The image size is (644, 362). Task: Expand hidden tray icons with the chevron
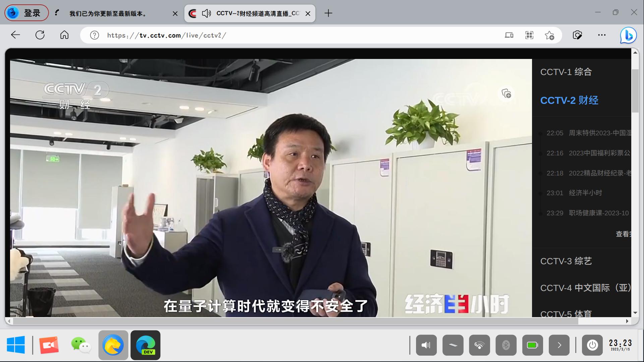pyautogui.click(x=559, y=345)
